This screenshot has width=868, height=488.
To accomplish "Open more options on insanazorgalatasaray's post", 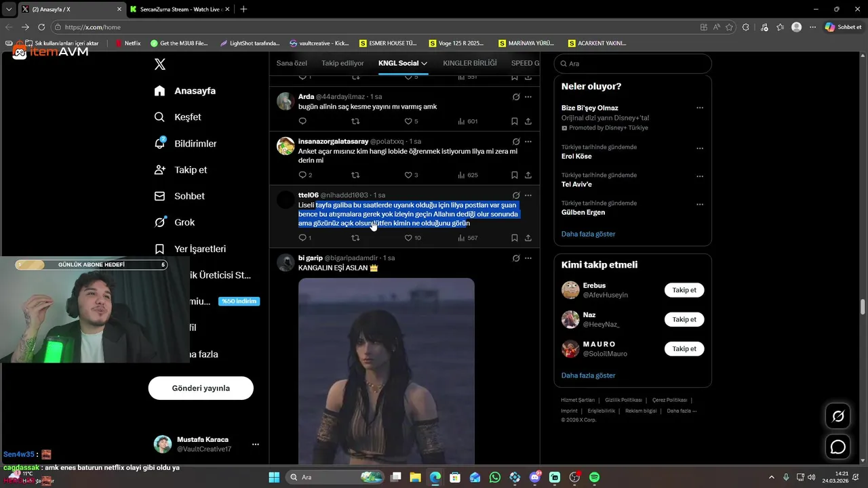I will 528,142.
